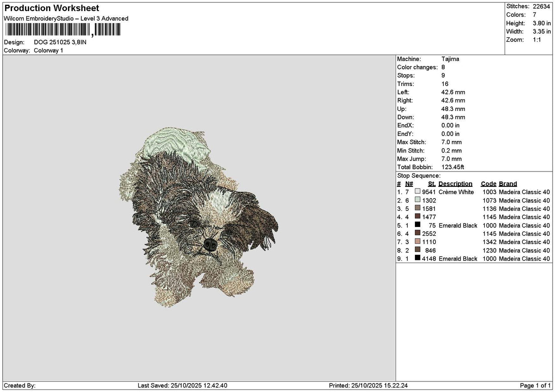
Task: Click "Emerald Black" description in stop 9
Action: (458, 258)
